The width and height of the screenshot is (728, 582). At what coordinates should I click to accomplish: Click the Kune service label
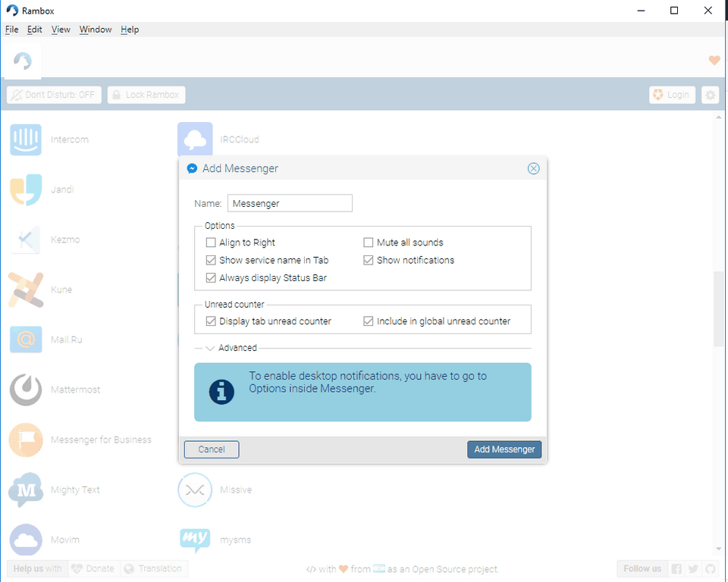pos(61,289)
